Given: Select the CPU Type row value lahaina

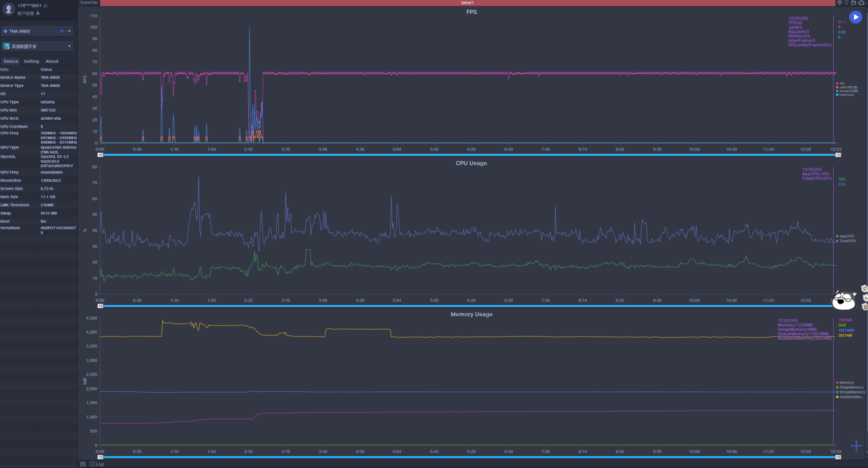Looking at the screenshot, I should pyautogui.click(x=47, y=102).
